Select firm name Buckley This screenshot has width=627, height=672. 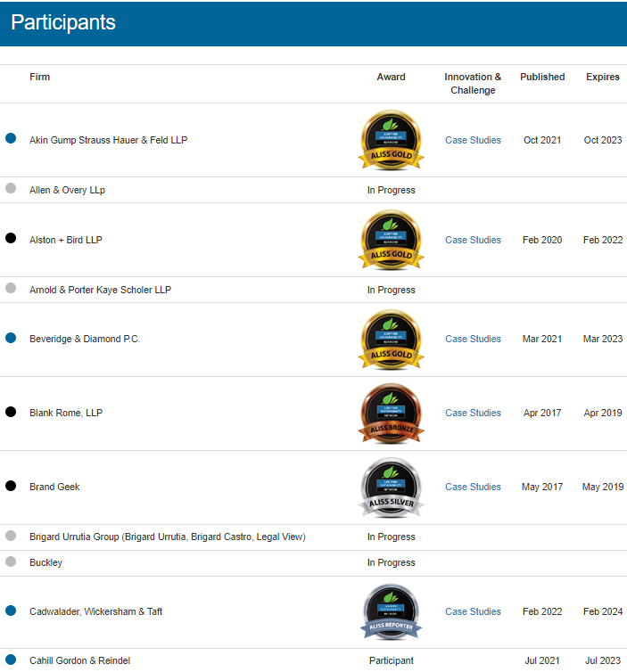[45, 562]
